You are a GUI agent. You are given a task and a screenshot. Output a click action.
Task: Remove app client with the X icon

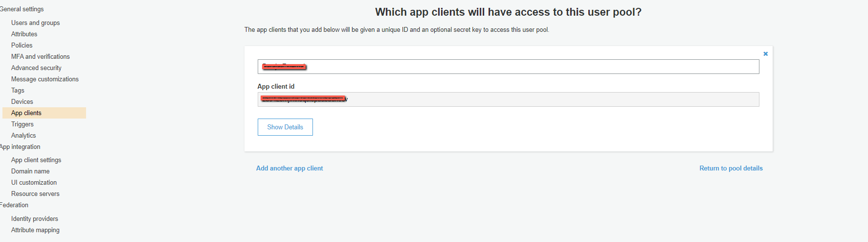(x=765, y=54)
